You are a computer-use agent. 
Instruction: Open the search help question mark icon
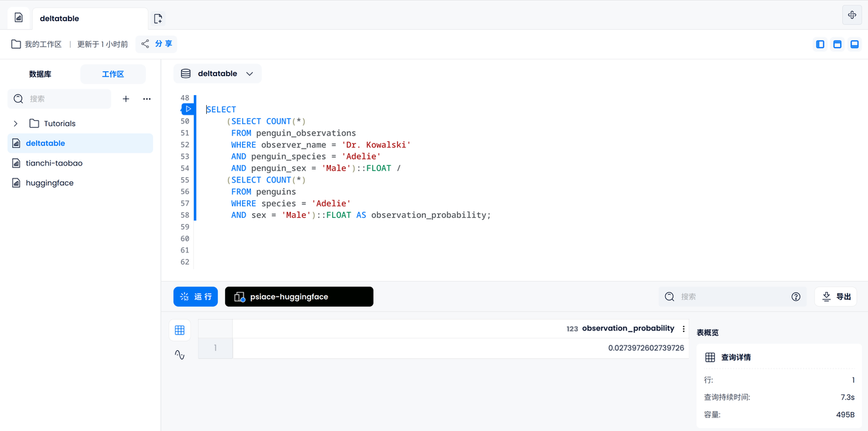796,297
